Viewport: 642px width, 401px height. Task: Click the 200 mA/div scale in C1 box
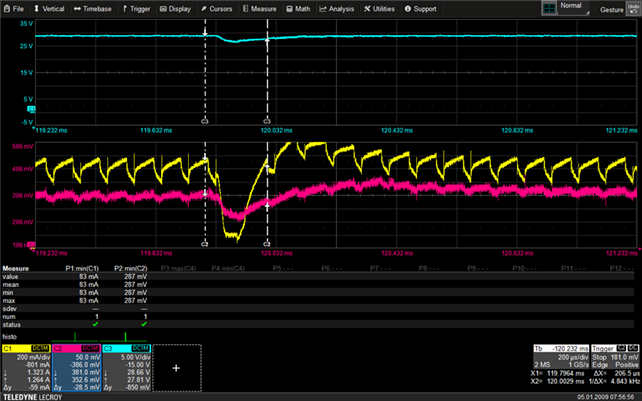coord(33,358)
